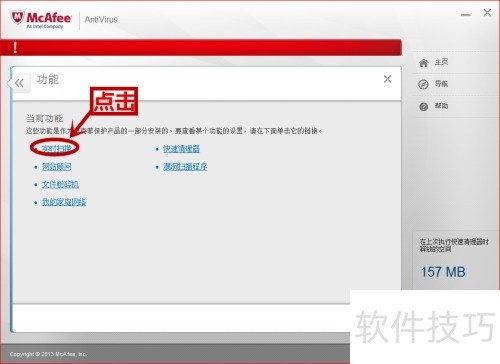Image resolution: width=500 pixels, height=364 pixels.
Task: Click the 157 MB freed-space value
Action: pos(443,272)
